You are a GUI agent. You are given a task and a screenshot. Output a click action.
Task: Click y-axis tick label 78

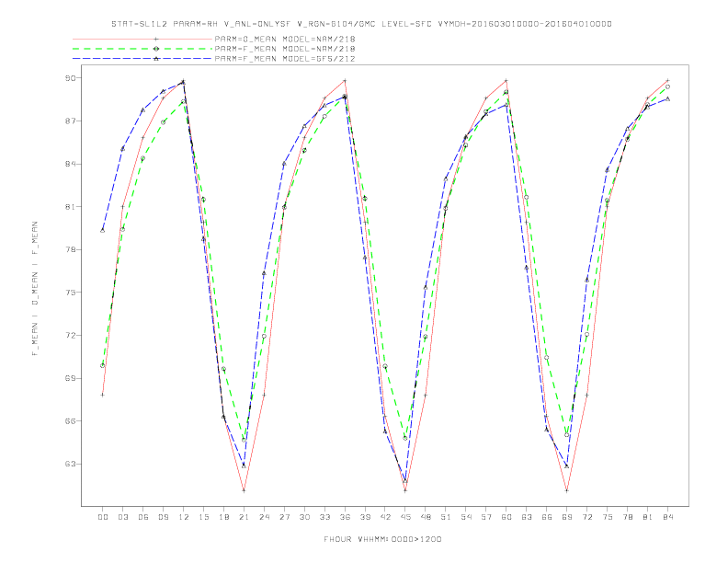pos(70,249)
